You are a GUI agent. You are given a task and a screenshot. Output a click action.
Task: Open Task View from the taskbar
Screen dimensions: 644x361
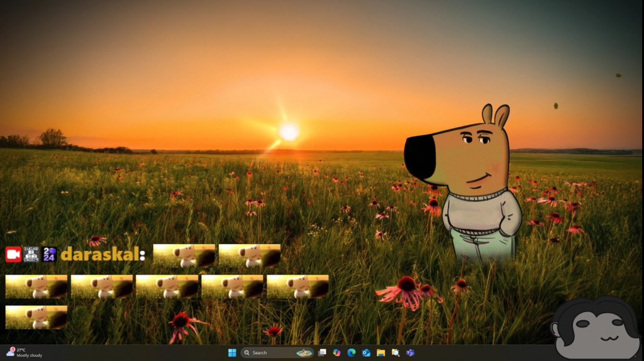coord(323,353)
